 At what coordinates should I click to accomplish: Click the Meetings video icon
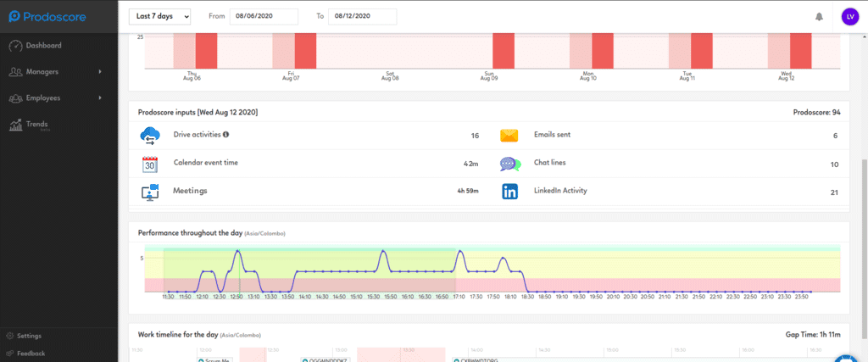pyautogui.click(x=150, y=192)
